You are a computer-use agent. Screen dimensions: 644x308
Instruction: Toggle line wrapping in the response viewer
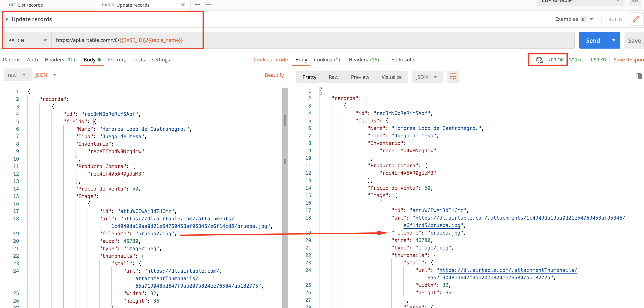tap(453, 77)
